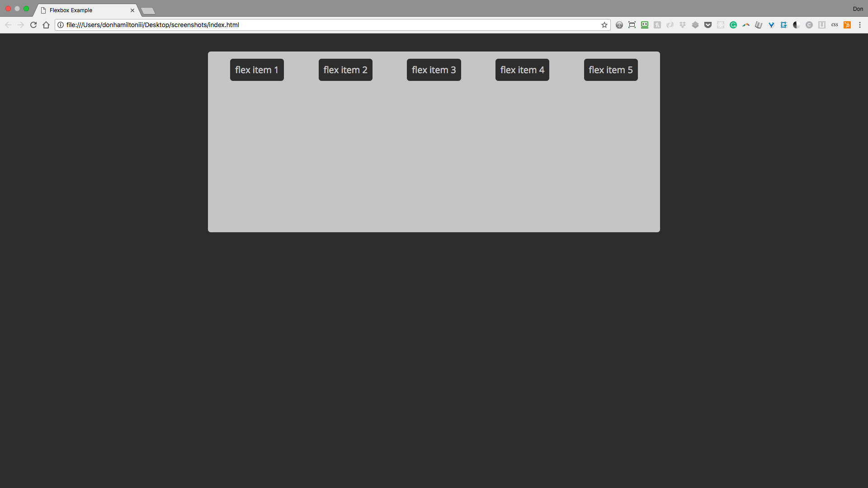
Task: Click flex item 3 button element
Action: click(434, 70)
